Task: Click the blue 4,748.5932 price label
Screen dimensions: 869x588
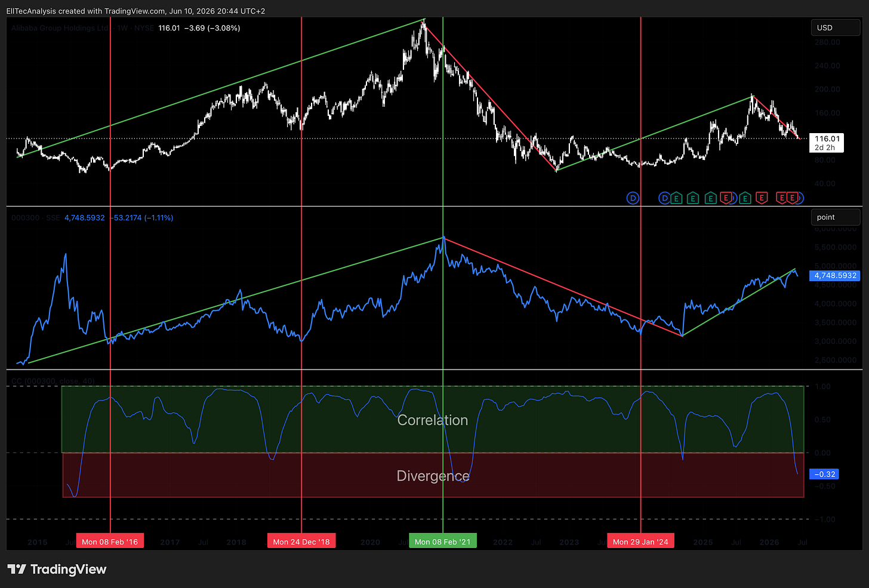Action: [836, 276]
